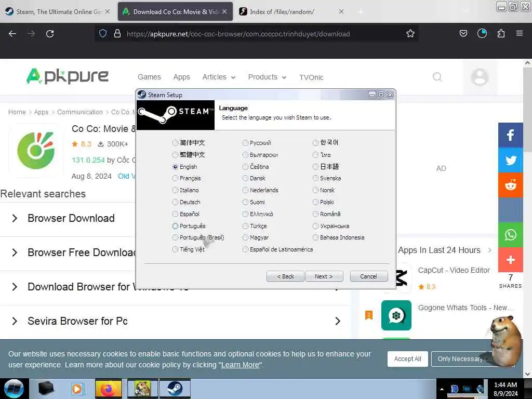This screenshot has height=399, width=532.
Task: Open the Pocket save icon
Action: [x=463, y=33]
